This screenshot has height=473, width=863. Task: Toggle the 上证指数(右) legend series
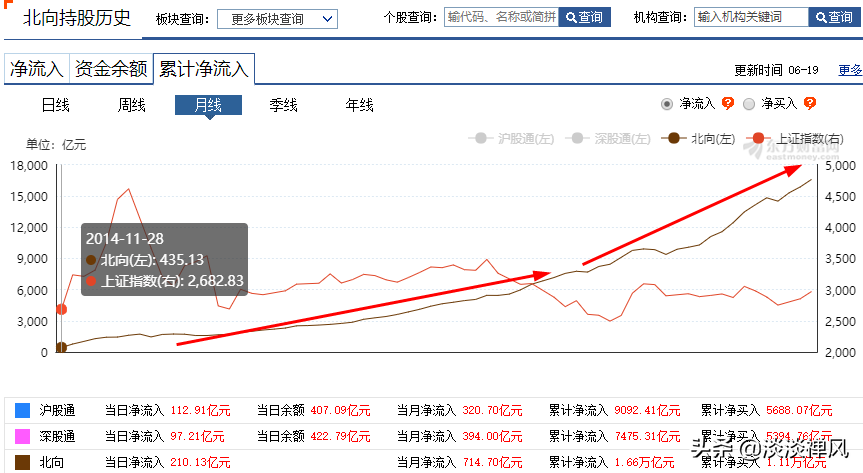[795, 139]
